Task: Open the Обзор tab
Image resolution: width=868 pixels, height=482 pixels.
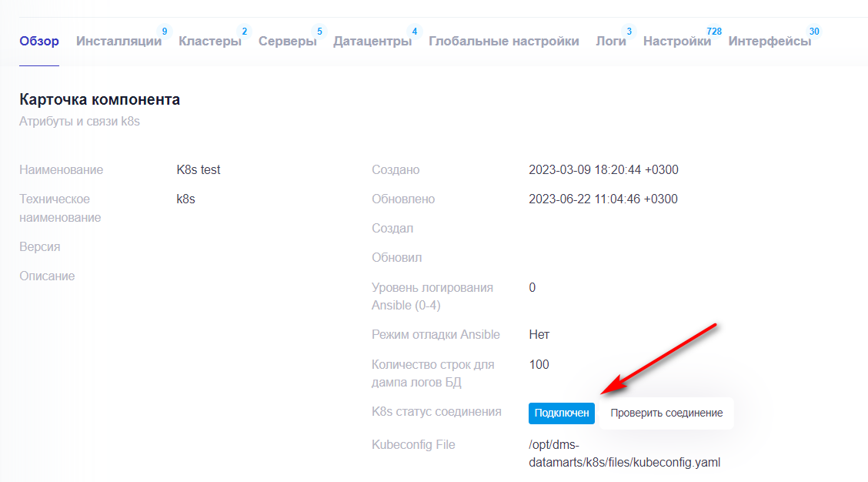Action: pyautogui.click(x=39, y=42)
